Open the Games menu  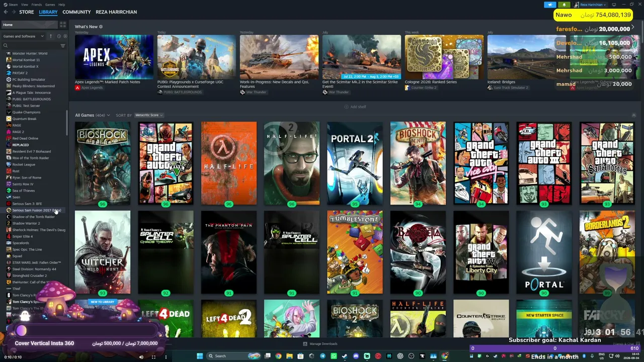[x=50, y=5]
